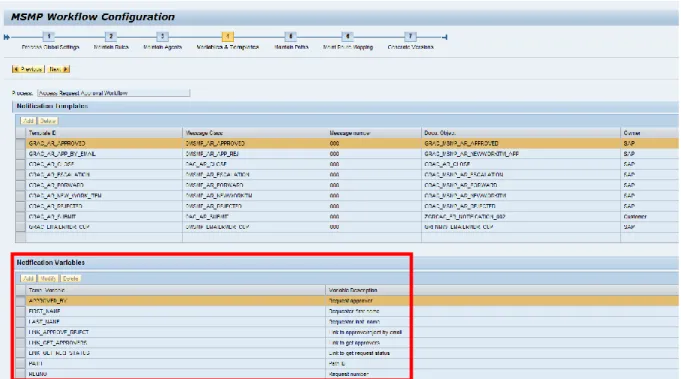This screenshot has width=681, height=379.
Task: Click Delete in Notification Variables toolbar
Action: (70, 279)
